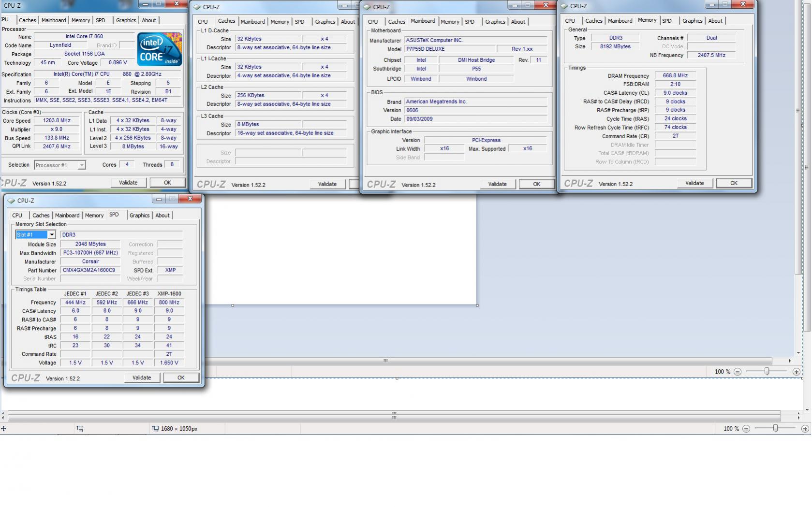Switch to the Mainboard tab in the CPU-Z Processor window
This screenshot has height=507, width=812.
[54, 20]
